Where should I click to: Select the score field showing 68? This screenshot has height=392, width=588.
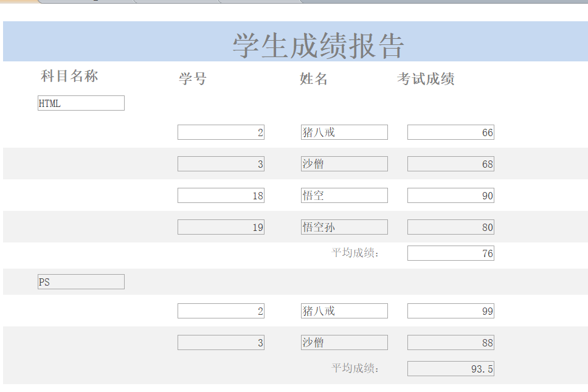point(451,164)
